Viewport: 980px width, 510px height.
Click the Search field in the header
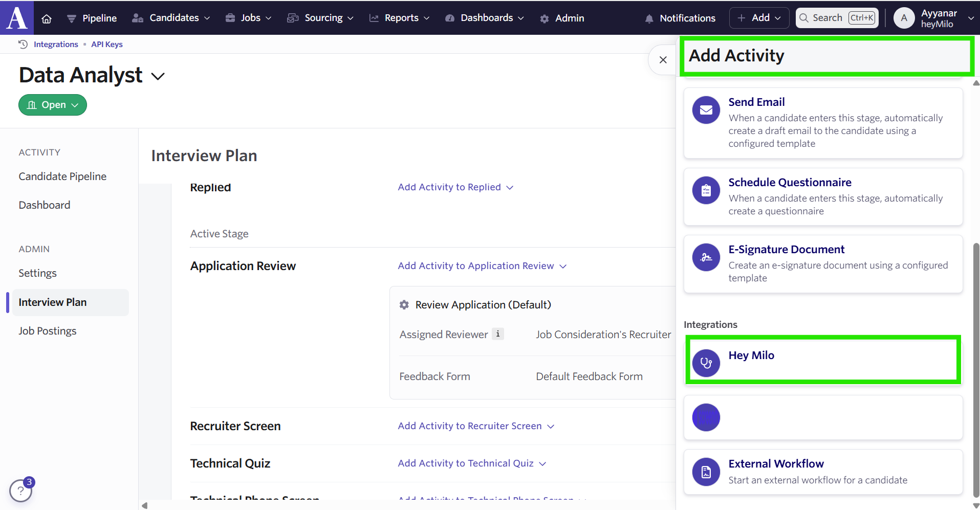pyautogui.click(x=836, y=18)
